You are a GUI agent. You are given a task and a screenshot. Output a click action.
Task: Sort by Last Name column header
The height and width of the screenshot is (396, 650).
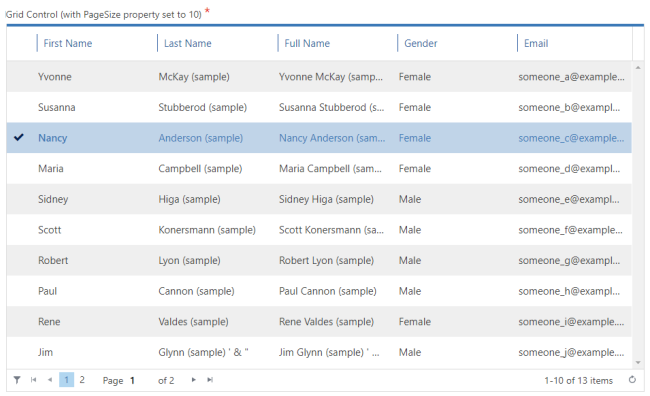click(x=187, y=43)
